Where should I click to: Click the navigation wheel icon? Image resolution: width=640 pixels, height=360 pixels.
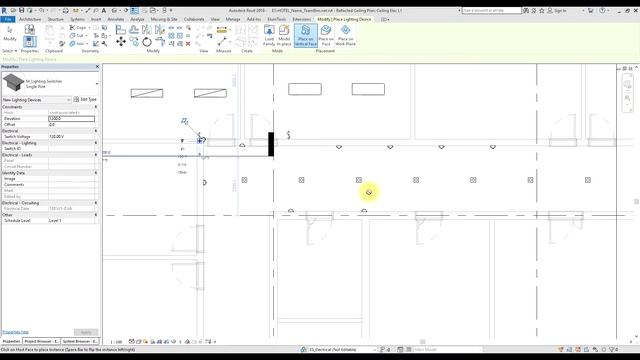(x=627, y=84)
